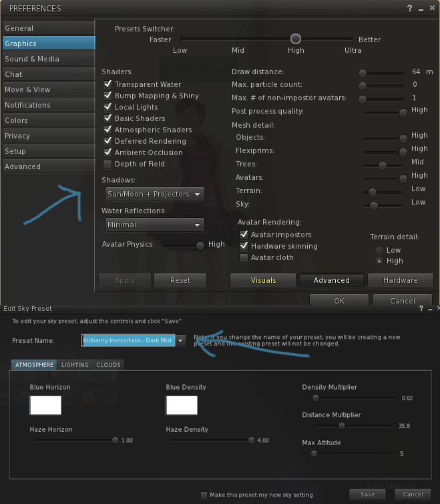Save the sky preset
Viewport: 440px width, 504px height.
368,495
